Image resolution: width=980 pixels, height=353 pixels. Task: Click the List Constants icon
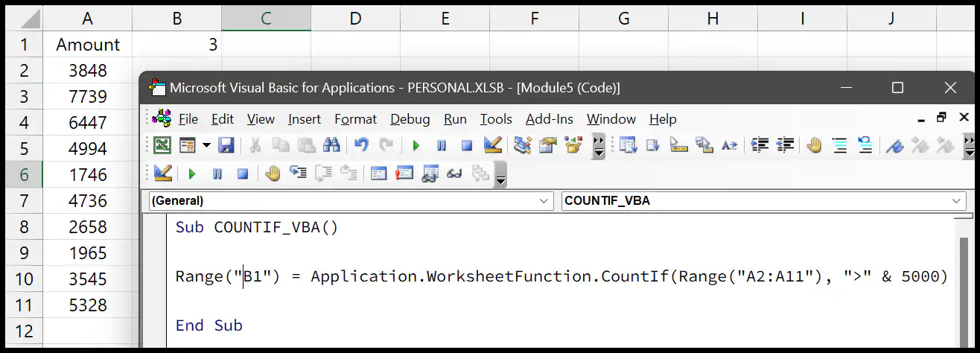coord(653,146)
